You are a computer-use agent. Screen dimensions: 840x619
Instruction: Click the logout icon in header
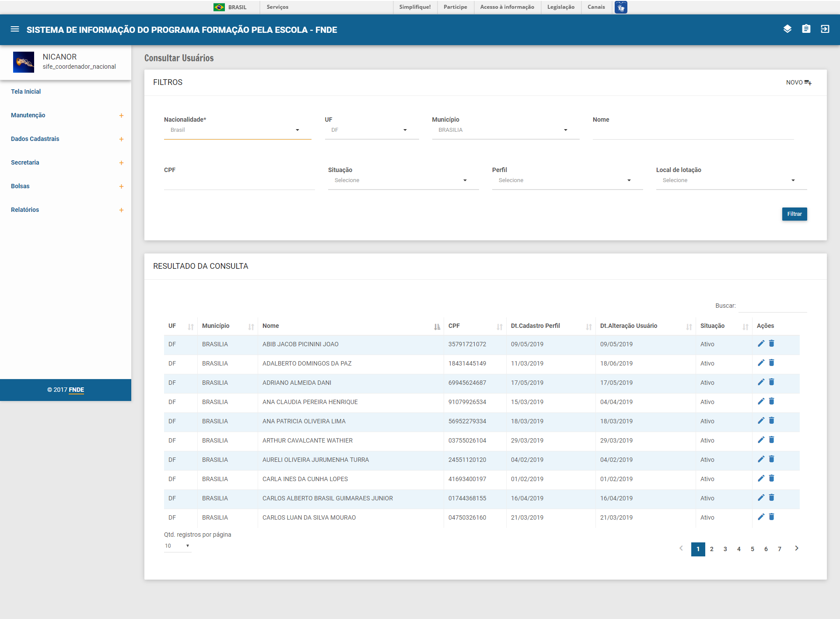click(x=825, y=29)
